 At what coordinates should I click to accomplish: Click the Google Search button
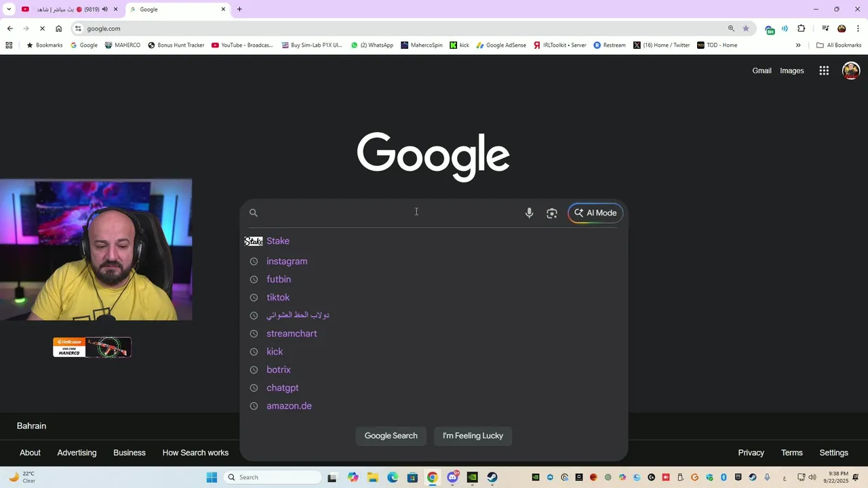[391, 436]
